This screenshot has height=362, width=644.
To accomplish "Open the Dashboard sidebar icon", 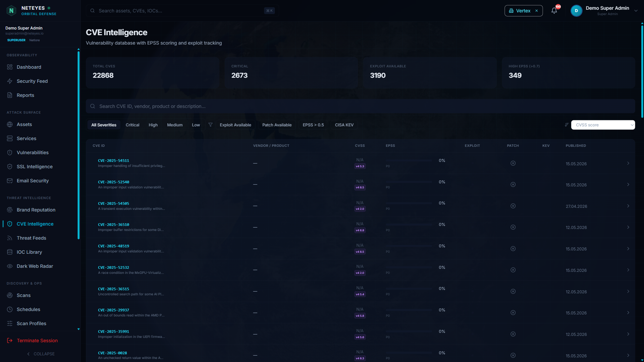I will [10, 67].
